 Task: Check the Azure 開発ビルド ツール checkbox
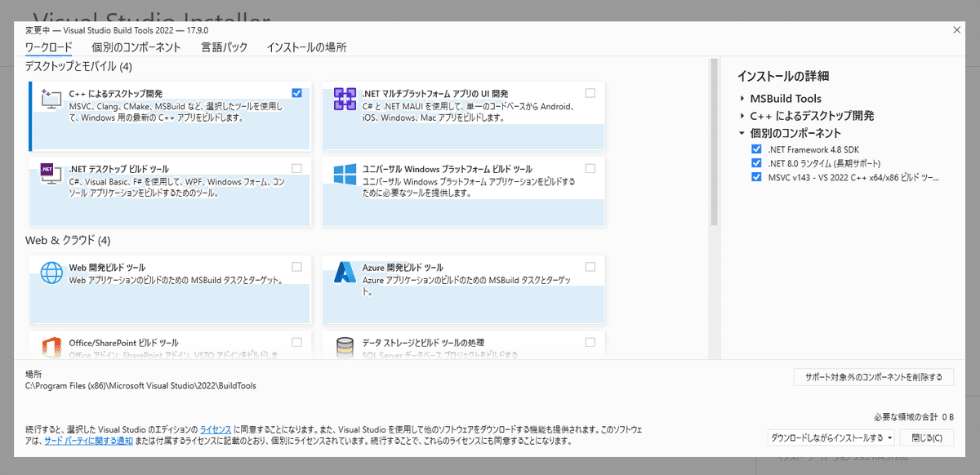tap(590, 267)
